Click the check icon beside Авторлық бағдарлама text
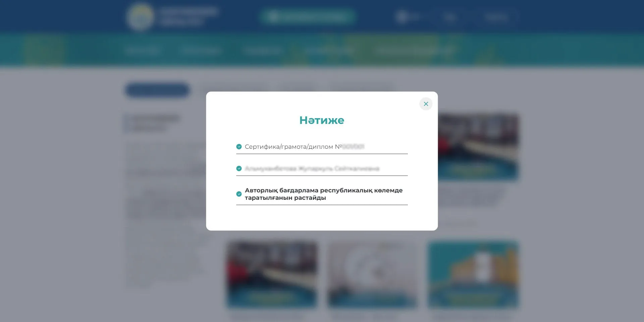The image size is (644, 322). [x=239, y=194]
